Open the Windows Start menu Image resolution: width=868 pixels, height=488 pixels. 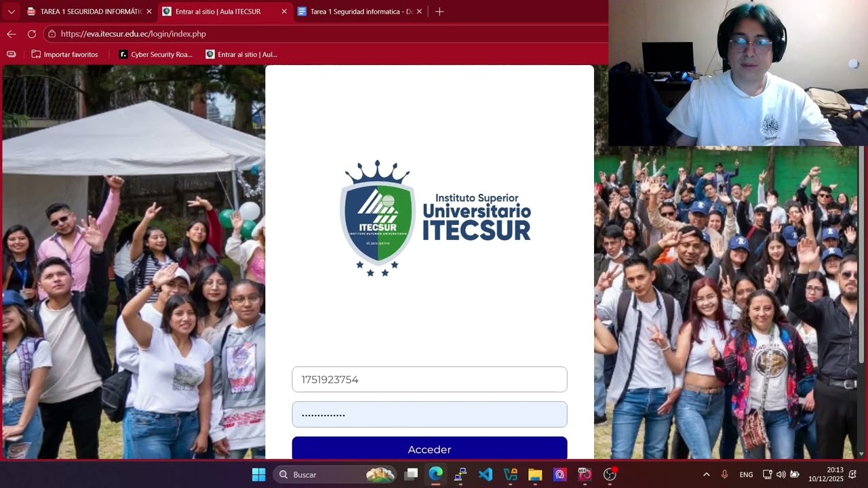coord(258,474)
